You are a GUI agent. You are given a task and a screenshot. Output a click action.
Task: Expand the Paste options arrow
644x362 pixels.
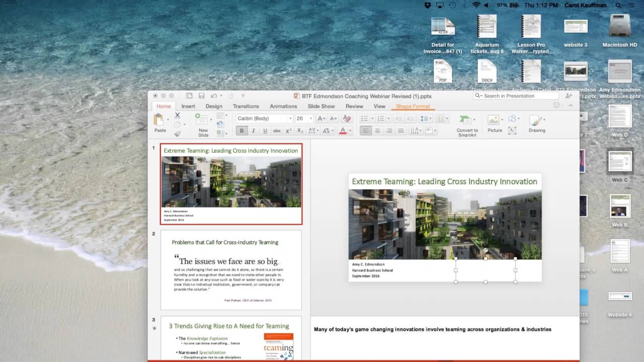pyautogui.click(x=168, y=120)
